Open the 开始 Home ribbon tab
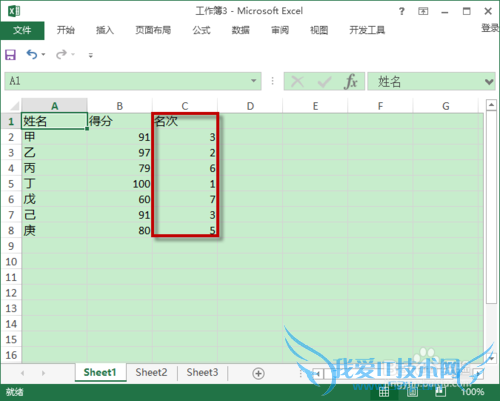 coord(66,30)
